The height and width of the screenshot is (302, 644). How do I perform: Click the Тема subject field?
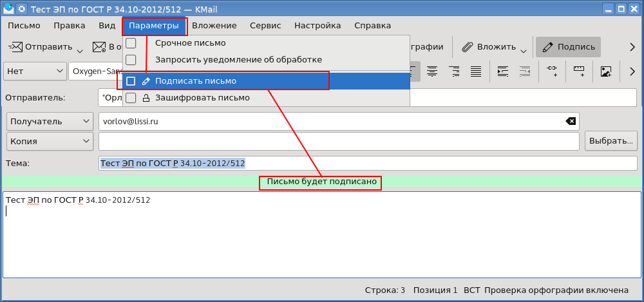click(x=368, y=163)
